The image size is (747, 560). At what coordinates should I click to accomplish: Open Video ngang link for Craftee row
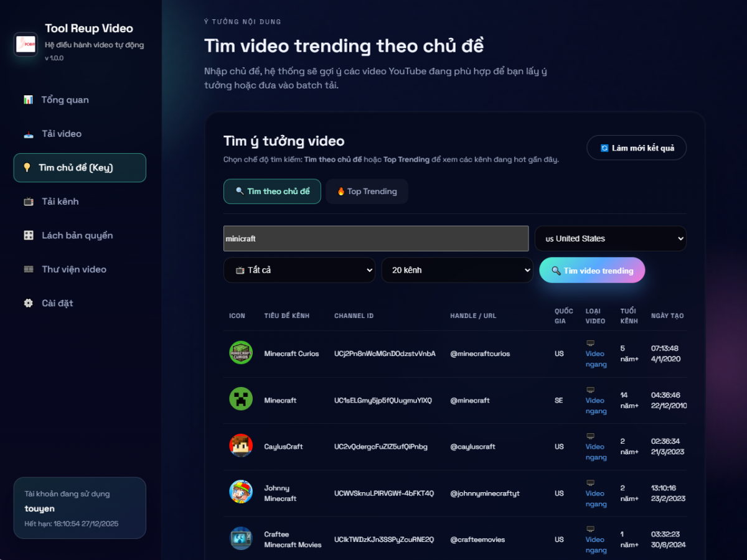(x=595, y=544)
